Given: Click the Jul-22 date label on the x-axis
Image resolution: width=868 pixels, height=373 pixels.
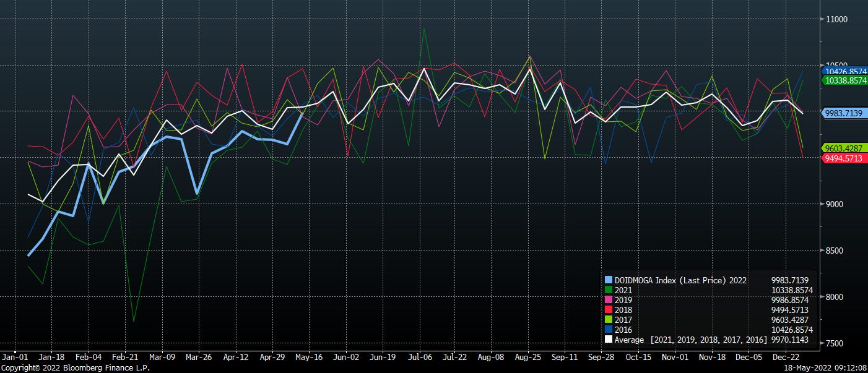Looking at the screenshot, I should [x=454, y=358].
